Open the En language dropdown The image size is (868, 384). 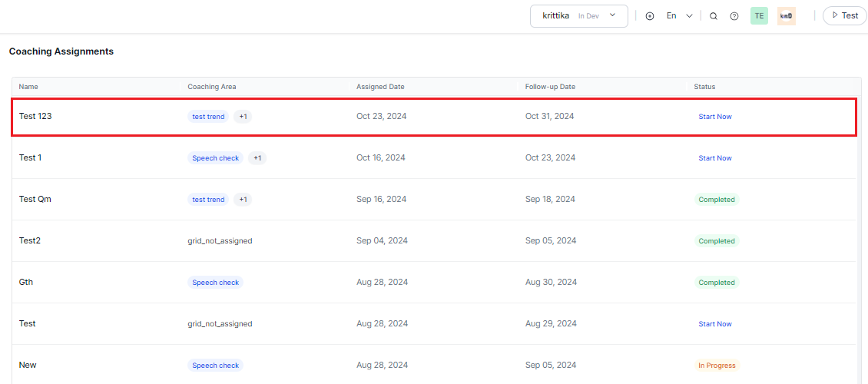coord(679,16)
